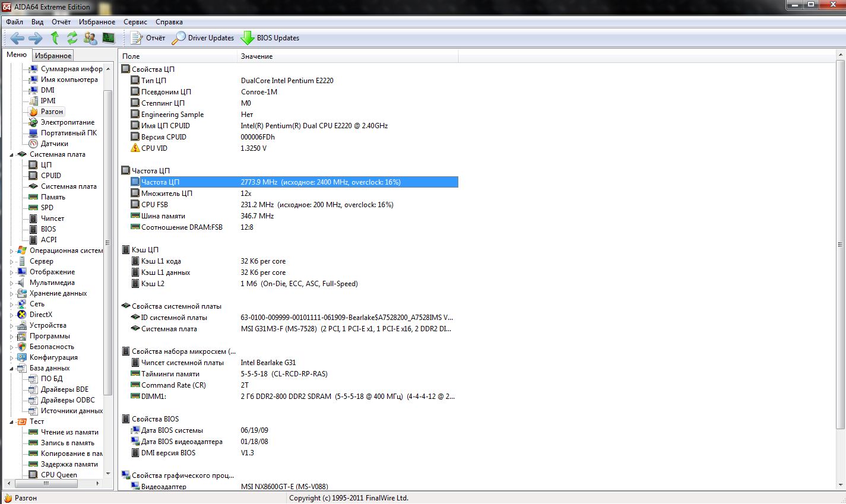Viewport: 846px width, 504px height.
Task: Select the CPU VID row
Action: point(294,148)
